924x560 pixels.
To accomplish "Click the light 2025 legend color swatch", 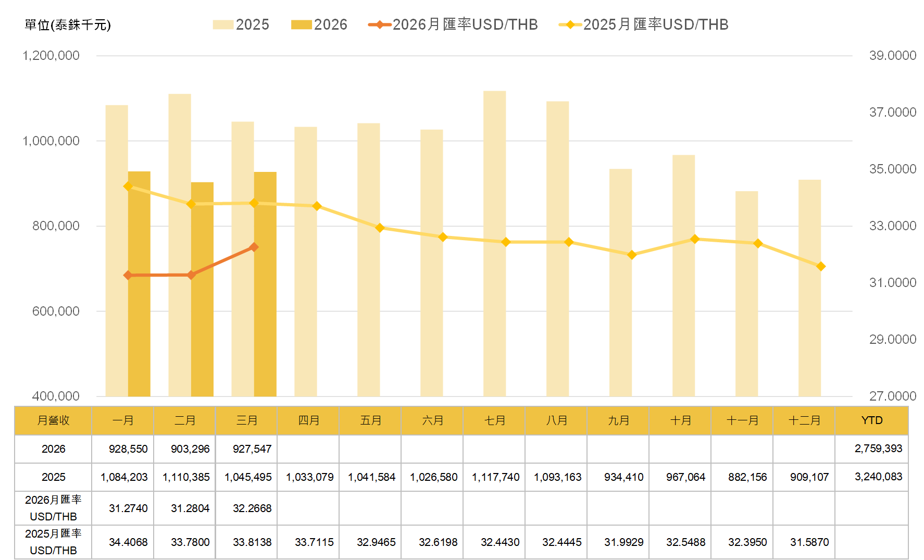I will [223, 25].
